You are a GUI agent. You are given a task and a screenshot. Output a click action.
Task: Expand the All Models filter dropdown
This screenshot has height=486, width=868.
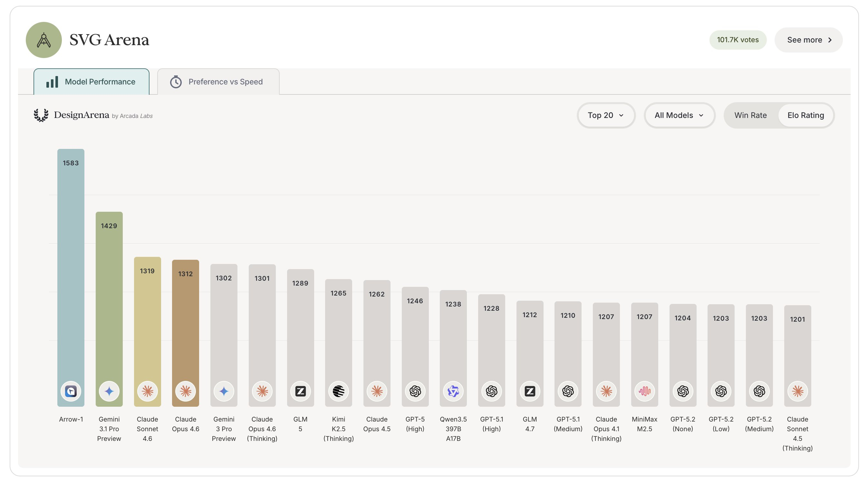(x=679, y=115)
